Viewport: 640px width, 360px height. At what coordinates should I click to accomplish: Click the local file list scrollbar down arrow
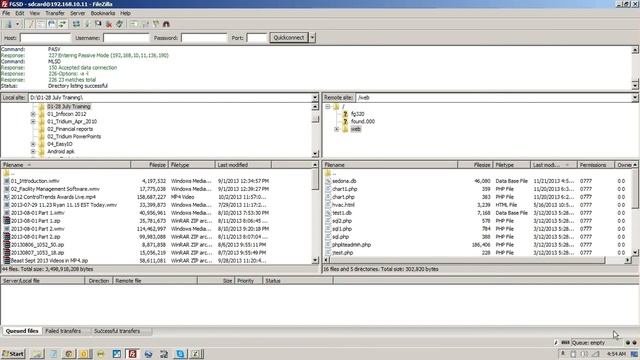[315, 260]
